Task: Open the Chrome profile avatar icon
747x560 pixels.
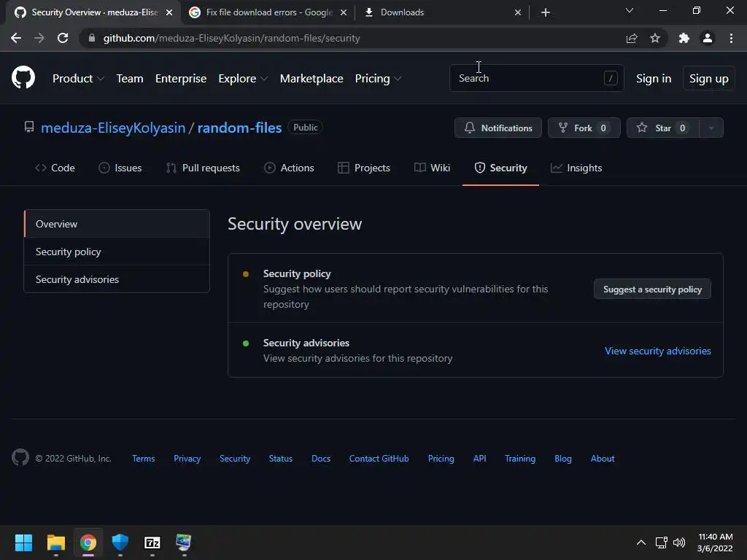Action: tap(708, 38)
